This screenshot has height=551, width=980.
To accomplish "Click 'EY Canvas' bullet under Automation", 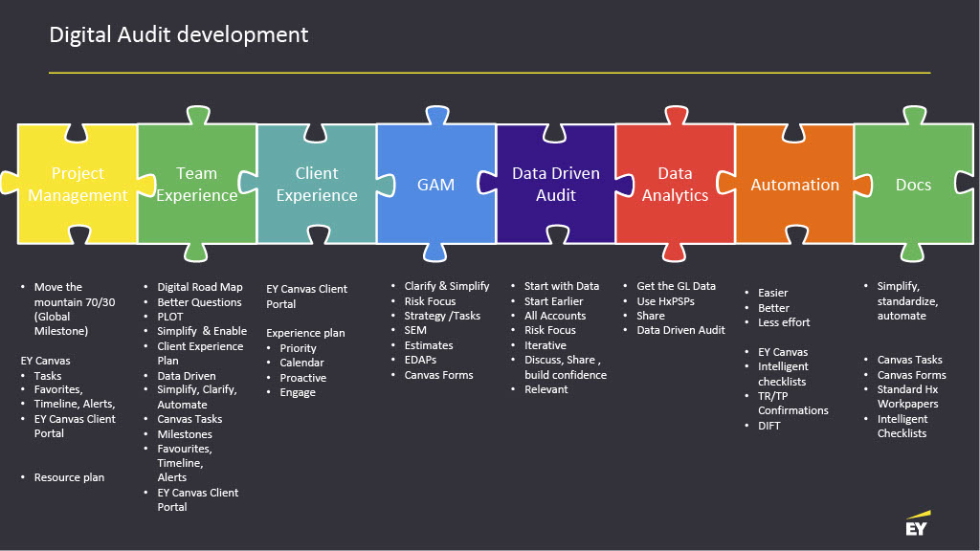I will coord(783,352).
